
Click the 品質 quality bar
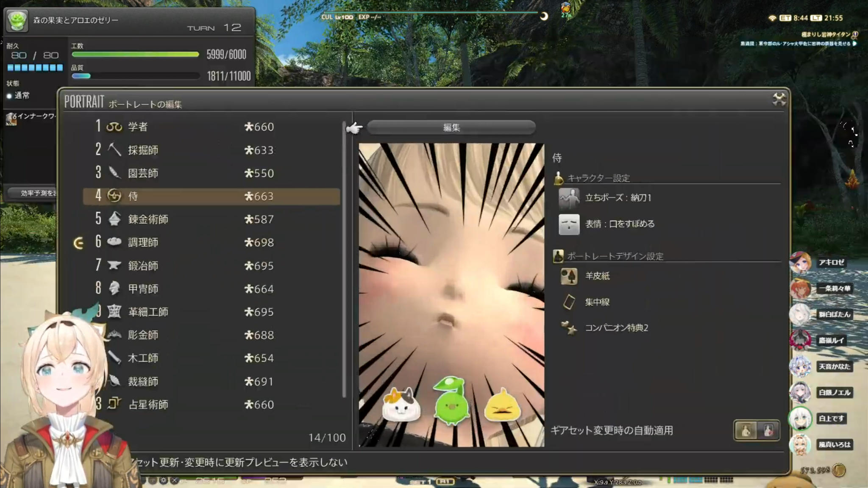[135, 76]
